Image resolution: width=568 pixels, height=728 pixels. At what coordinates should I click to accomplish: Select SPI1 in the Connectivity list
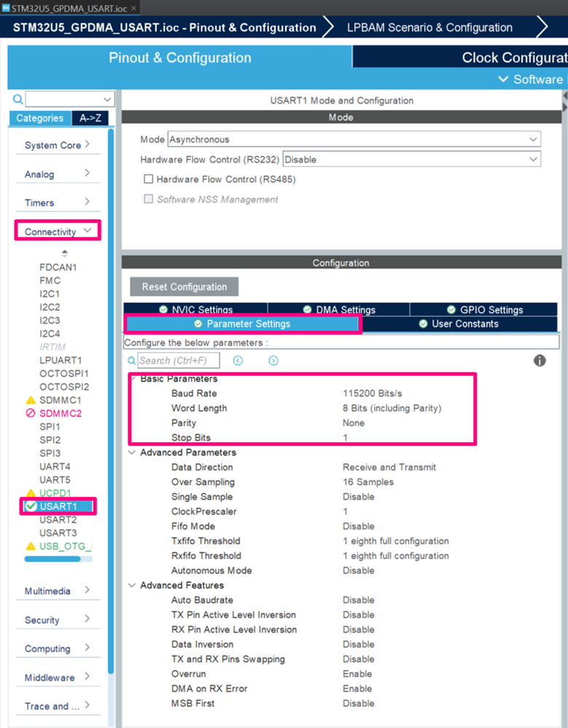(50, 426)
